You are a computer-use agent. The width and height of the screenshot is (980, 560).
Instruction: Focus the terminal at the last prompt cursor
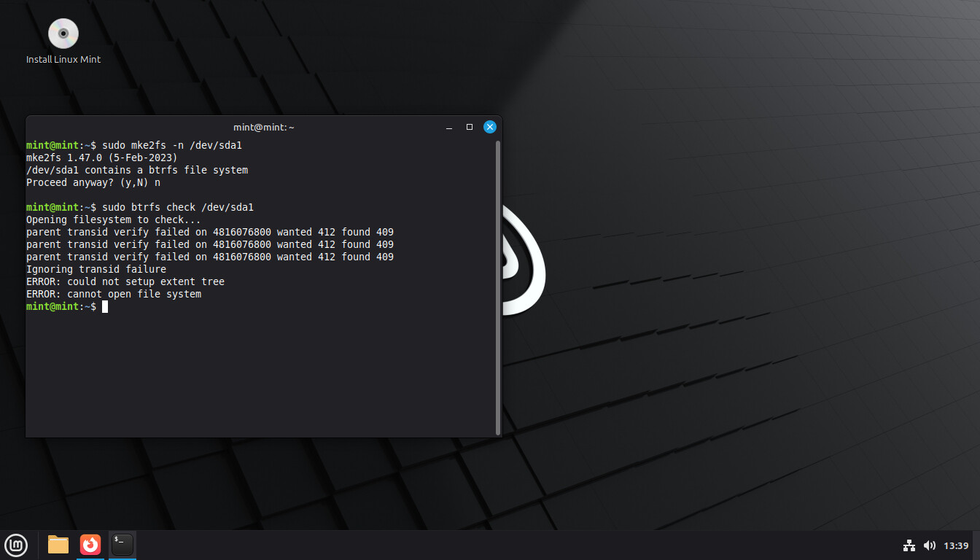point(105,307)
